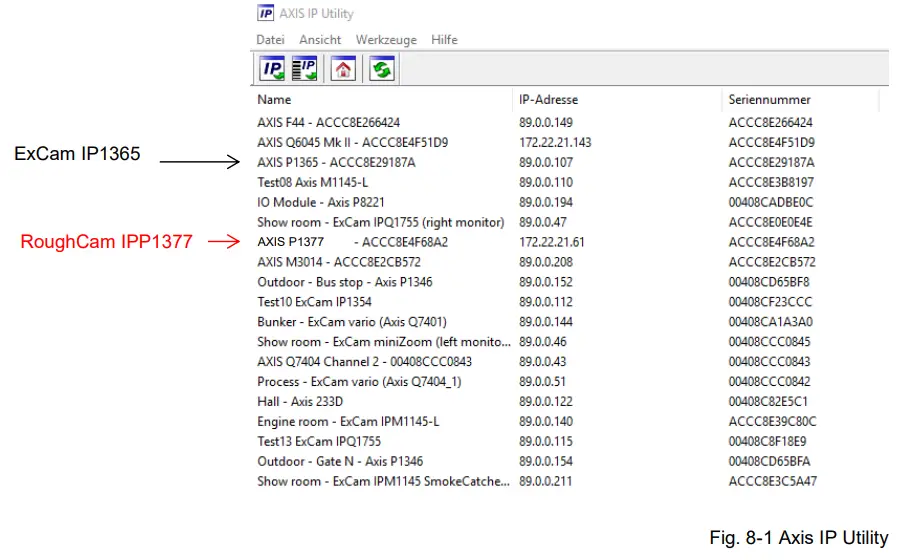Select Process - ExCam vario (Axis Q7404_1) row
Screen dimensions: 899x560
568,382
